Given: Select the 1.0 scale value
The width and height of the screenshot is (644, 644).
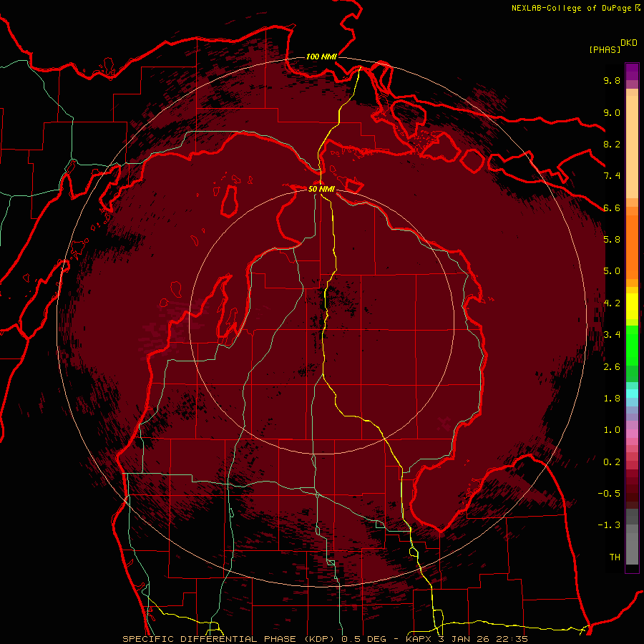Looking at the screenshot, I should pyautogui.click(x=612, y=430).
